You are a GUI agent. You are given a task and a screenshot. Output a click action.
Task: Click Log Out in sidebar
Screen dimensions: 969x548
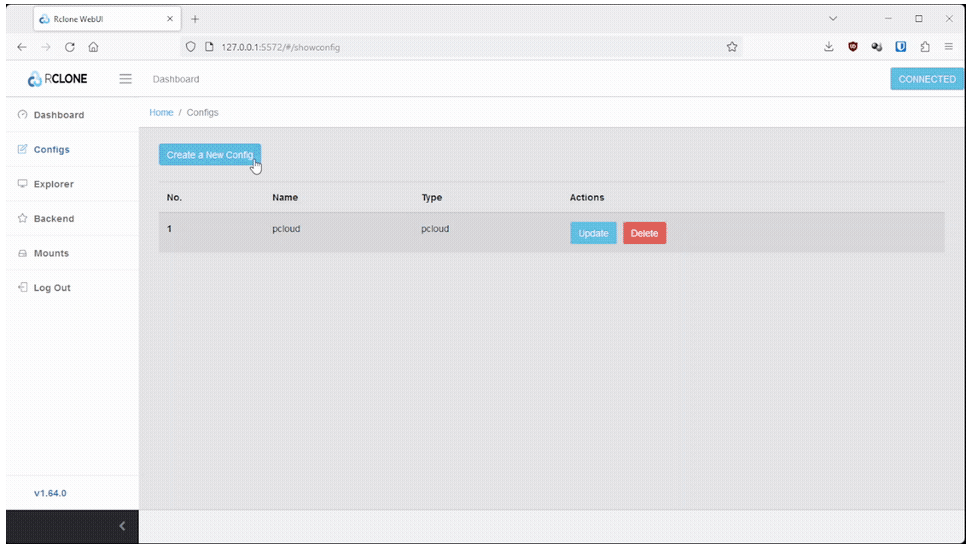(x=52, y=288)
